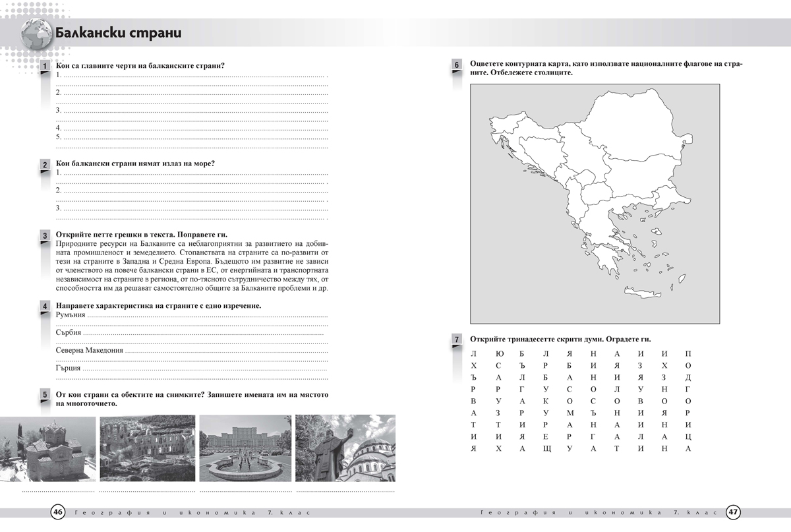
Task: Click the exercise number 2 badge
Action: tap(45, 165)
